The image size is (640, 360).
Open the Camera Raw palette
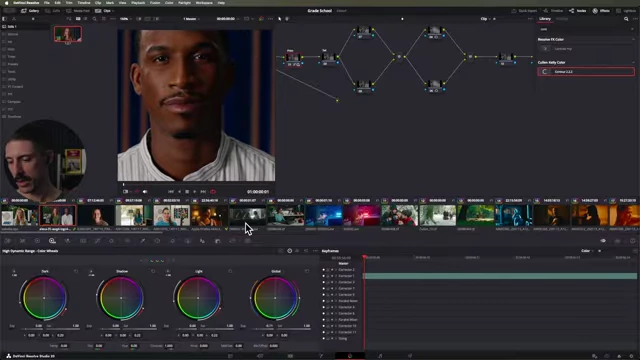[x=8, y=241]
